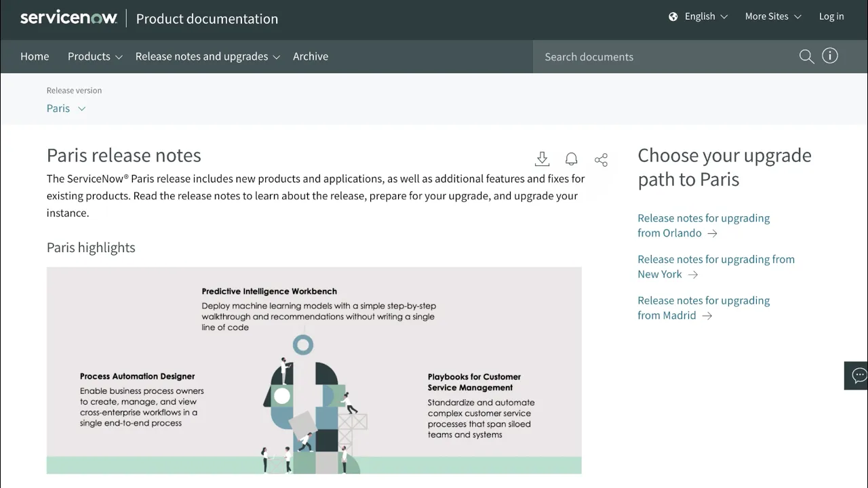Change the Paris release version selector

pos(65,108)
